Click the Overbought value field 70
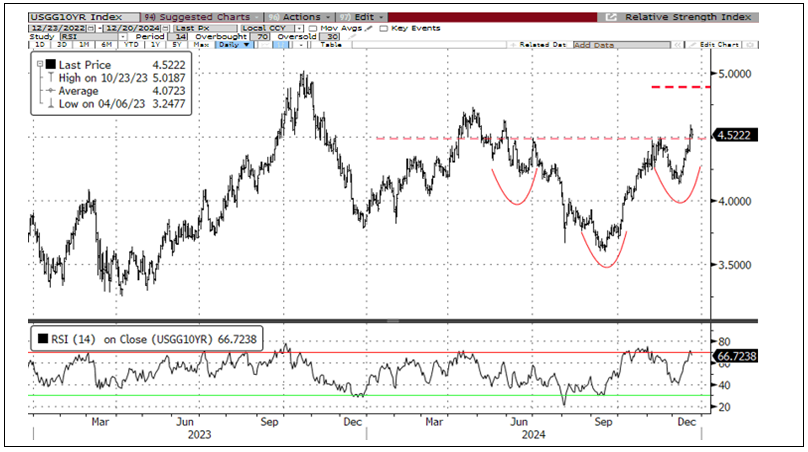The image size is (808, 452). point(261,37)
